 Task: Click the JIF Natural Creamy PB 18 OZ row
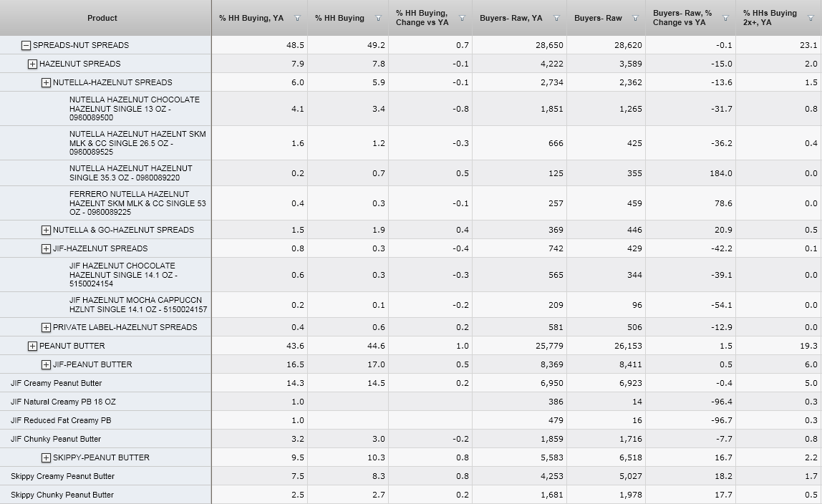(x=63, y=402)
